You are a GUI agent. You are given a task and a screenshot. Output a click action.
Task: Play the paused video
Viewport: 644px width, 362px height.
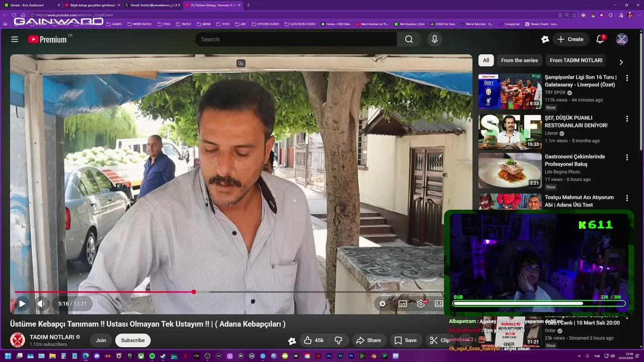click(22, 304)
